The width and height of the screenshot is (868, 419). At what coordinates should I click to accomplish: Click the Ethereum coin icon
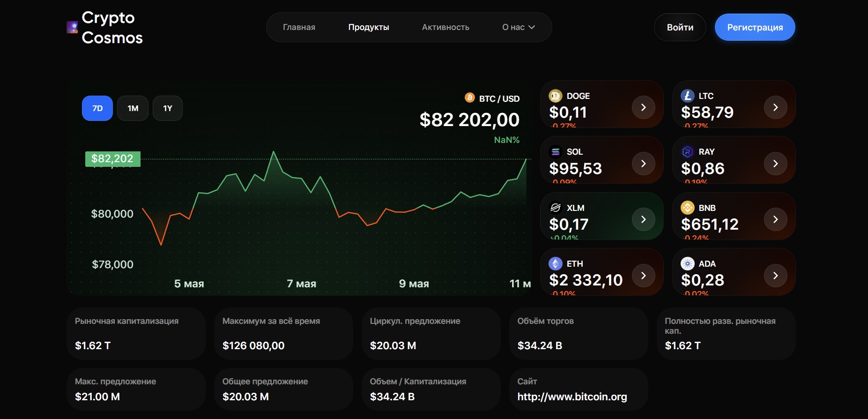pyautogui.click(x=556, y=263)
